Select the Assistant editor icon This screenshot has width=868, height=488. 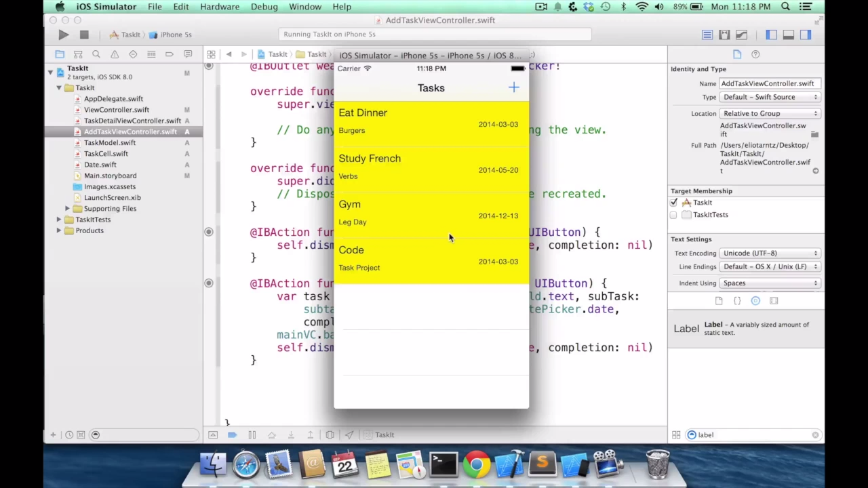click(724, 35)
